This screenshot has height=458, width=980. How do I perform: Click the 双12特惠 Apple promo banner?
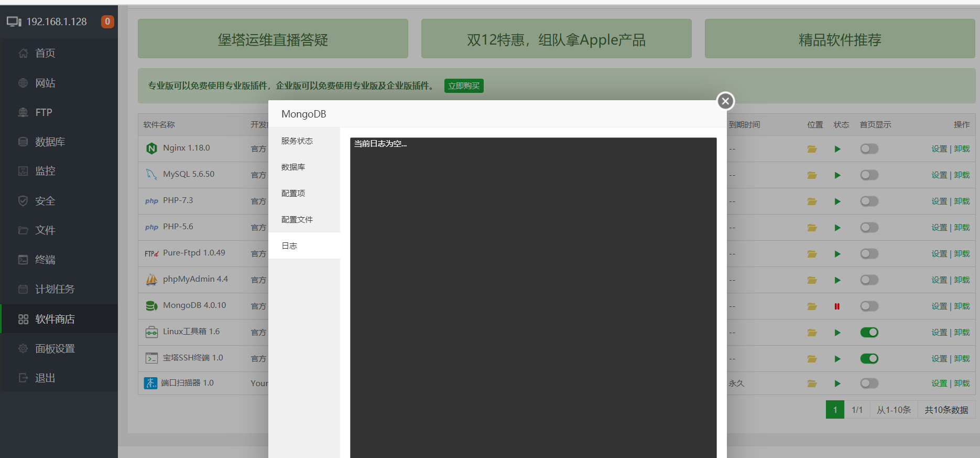557,39
